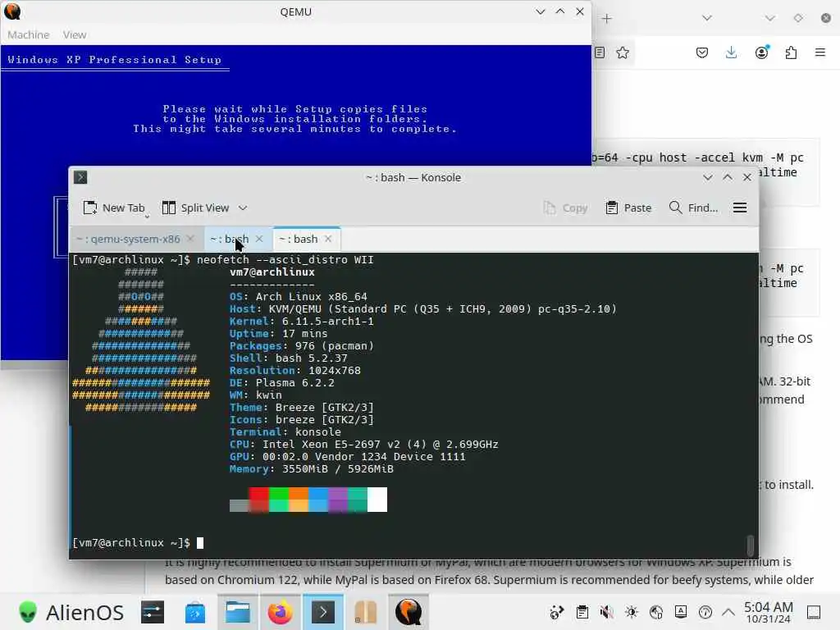Open the View menu in QEMU
Viewport: 840px width, 630px height.
(75, 34)
